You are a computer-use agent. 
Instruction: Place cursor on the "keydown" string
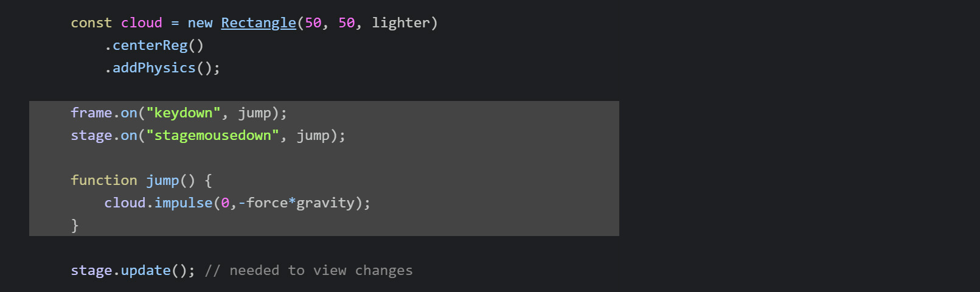pos(183,113)
